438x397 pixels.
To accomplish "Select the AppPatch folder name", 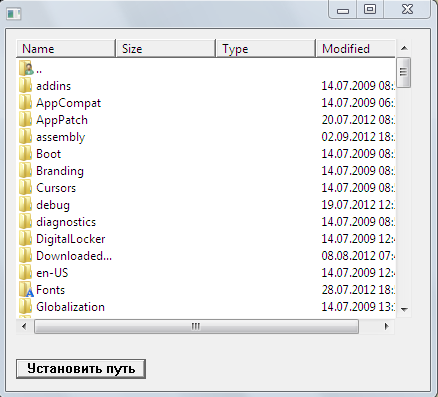I will [x=62, y=120].
